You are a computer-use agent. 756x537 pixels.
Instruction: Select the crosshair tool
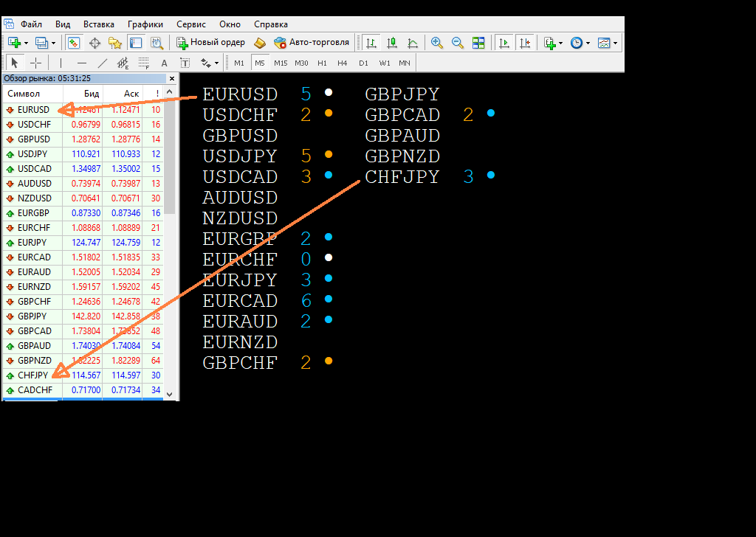coord(35,63)
